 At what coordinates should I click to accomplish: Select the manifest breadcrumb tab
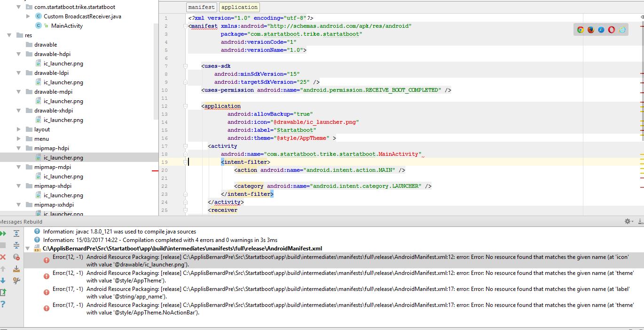click(x=202, y=7)
